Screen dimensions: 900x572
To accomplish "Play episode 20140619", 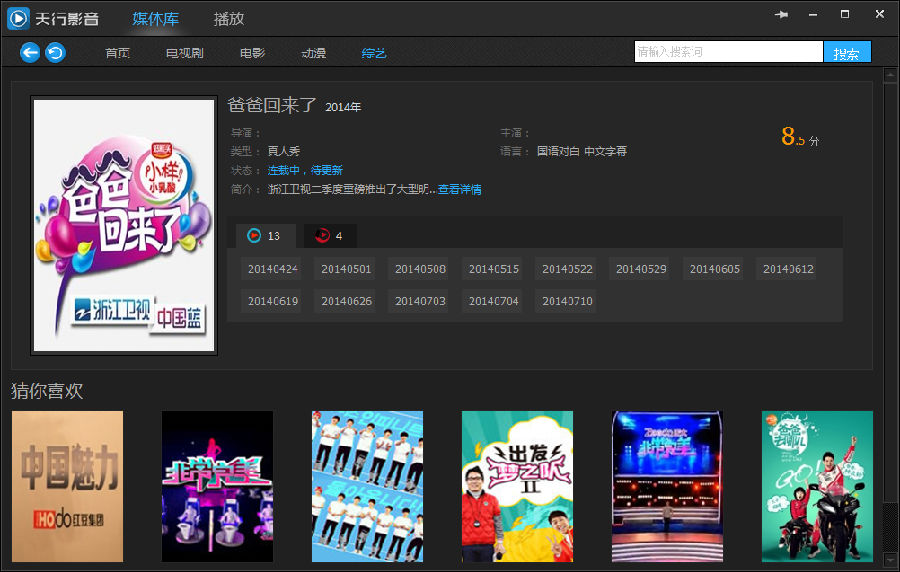I will click(x=273, y=301).
